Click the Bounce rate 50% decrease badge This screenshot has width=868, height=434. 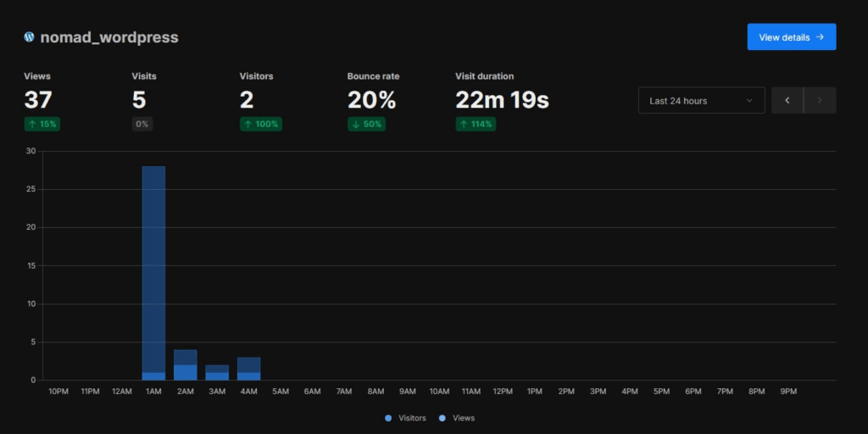click(x=366, y=124)
